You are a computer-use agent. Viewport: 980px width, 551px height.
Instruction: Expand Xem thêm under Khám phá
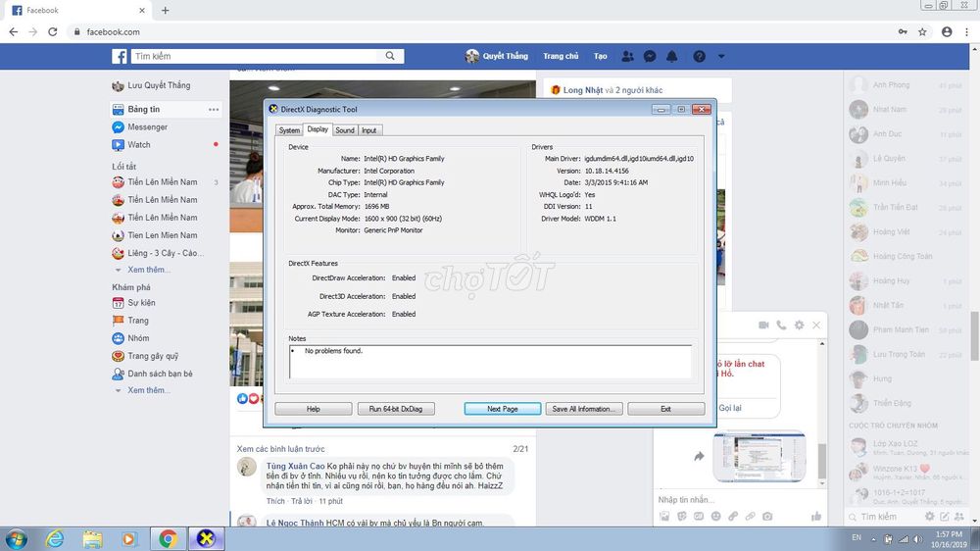[x=149, y=390]
